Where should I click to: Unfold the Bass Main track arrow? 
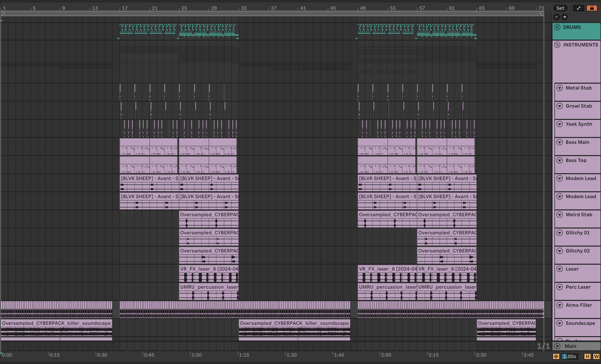point(560,142)
